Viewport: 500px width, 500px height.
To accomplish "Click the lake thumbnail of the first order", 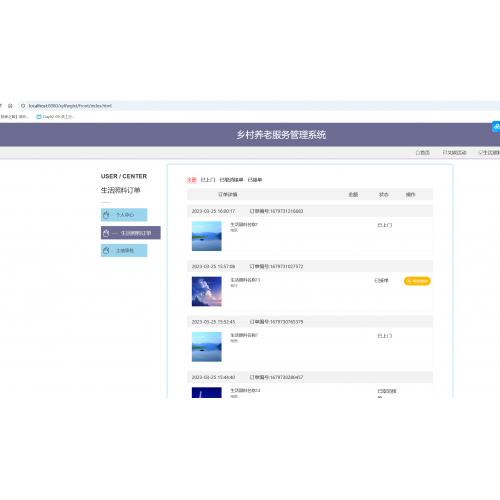I will 207,236.
